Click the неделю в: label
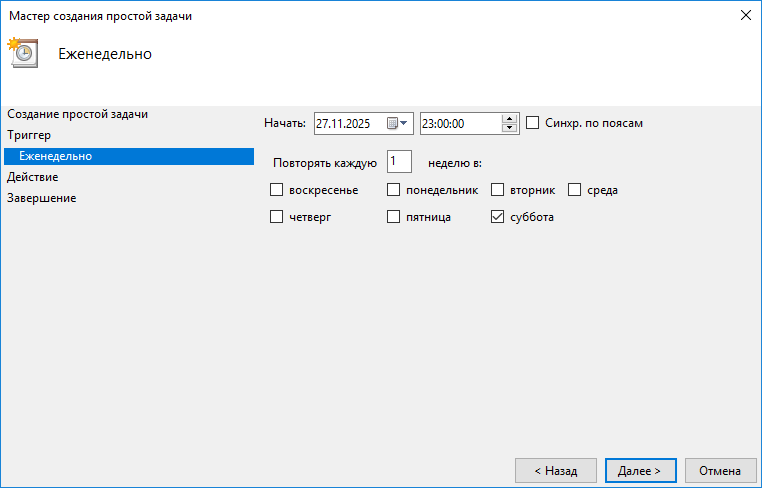762x488 pixels. pos(455,163)
